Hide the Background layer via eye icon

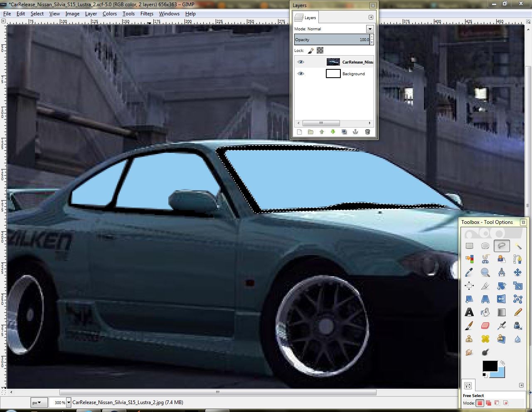301,74
